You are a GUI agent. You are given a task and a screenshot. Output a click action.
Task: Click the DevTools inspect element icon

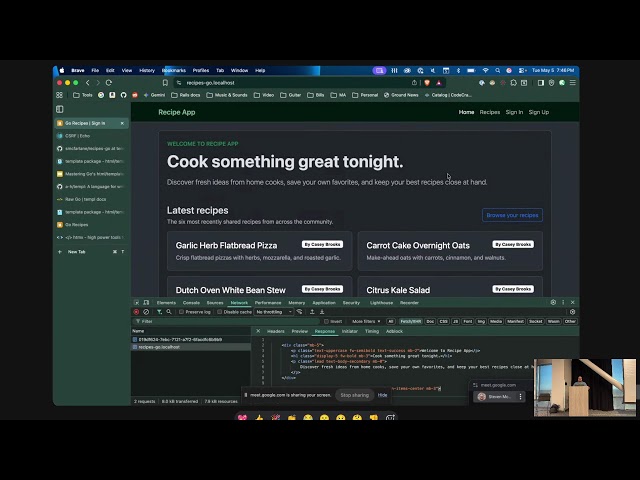[x=137, y=303]
